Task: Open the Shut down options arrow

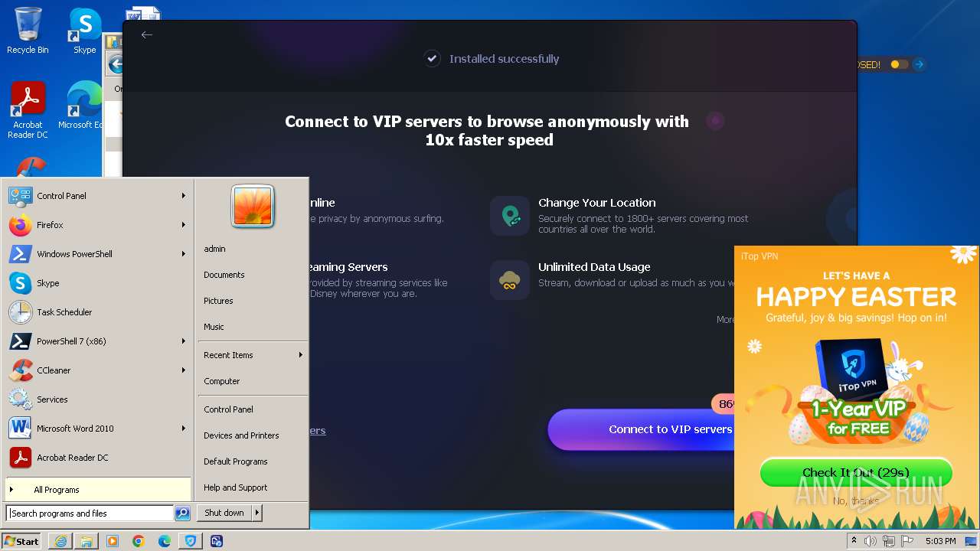Action: (x=256, y=513)
